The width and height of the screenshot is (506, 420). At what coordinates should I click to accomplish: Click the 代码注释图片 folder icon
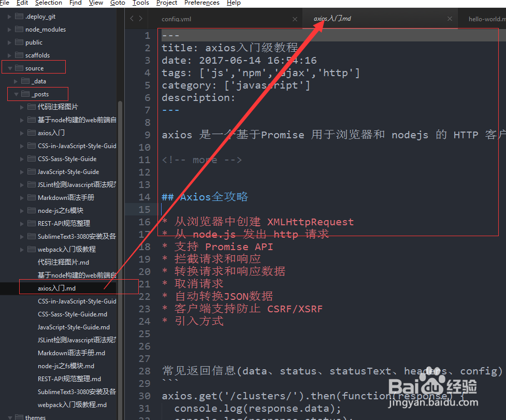coord(32,107)
